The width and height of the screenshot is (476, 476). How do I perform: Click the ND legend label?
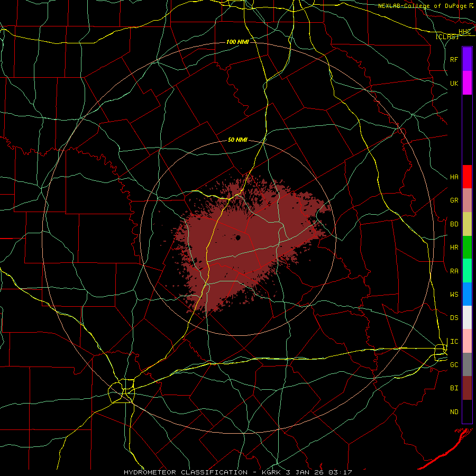coord(454,412)
